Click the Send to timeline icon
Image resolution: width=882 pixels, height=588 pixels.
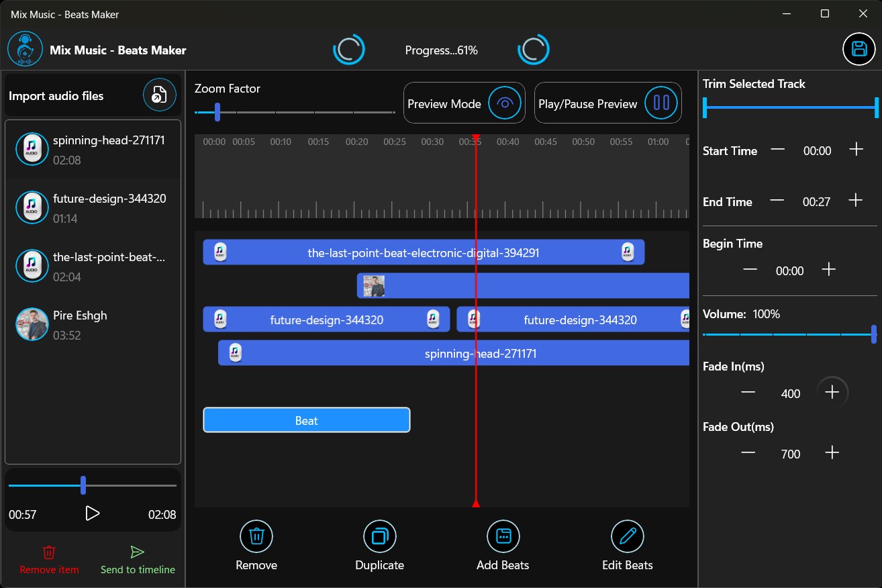(x=137, y=551)
